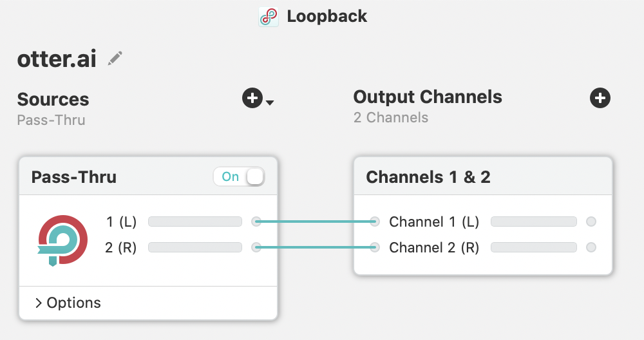Click Pass-Thru 1 (L) output connector dot

coord(256,222)
